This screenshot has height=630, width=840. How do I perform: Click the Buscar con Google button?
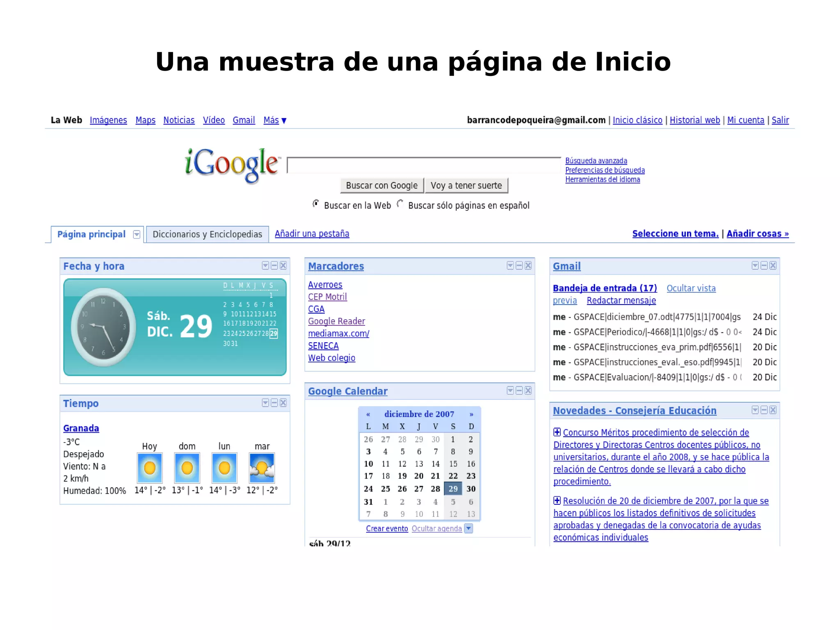(x=382, y=186)
